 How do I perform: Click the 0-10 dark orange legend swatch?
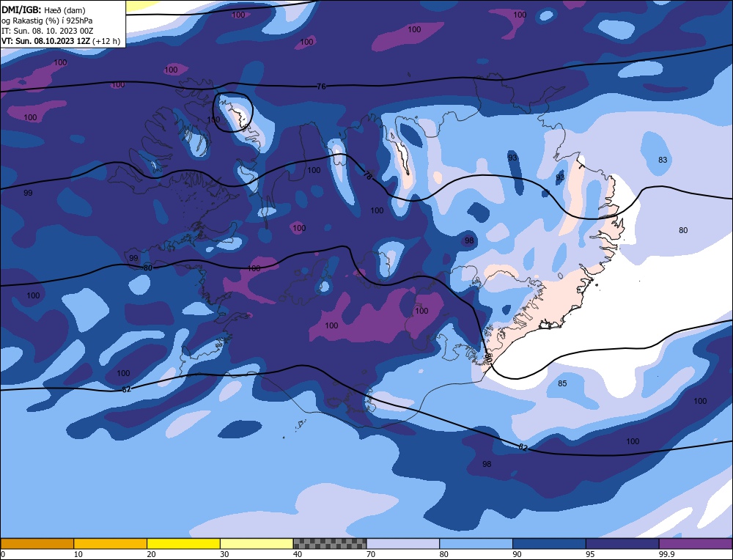[x=37, y=543]
